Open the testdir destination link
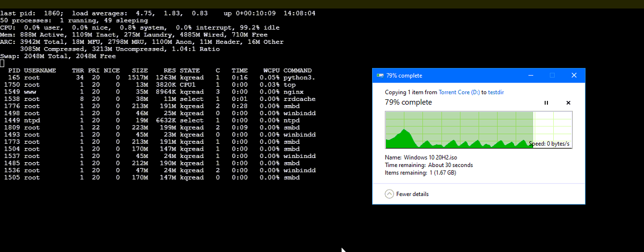Image resolution: width=644 pixels, height=252 pixels. pyautogui.click(x=496, y=92)
